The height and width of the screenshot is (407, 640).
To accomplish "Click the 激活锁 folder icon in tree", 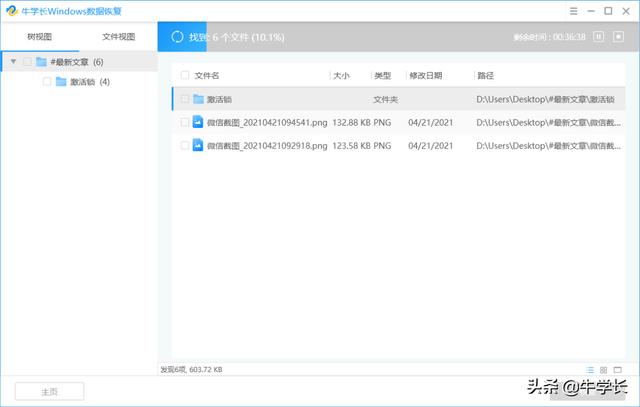I will coord(61,82).
